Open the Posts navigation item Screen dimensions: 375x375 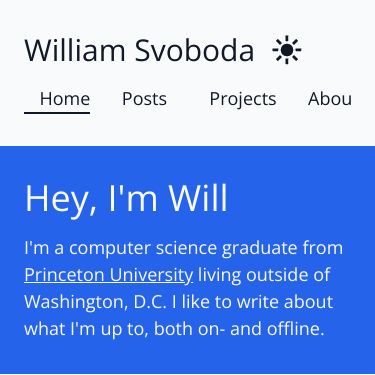click(x=144, y=99)
